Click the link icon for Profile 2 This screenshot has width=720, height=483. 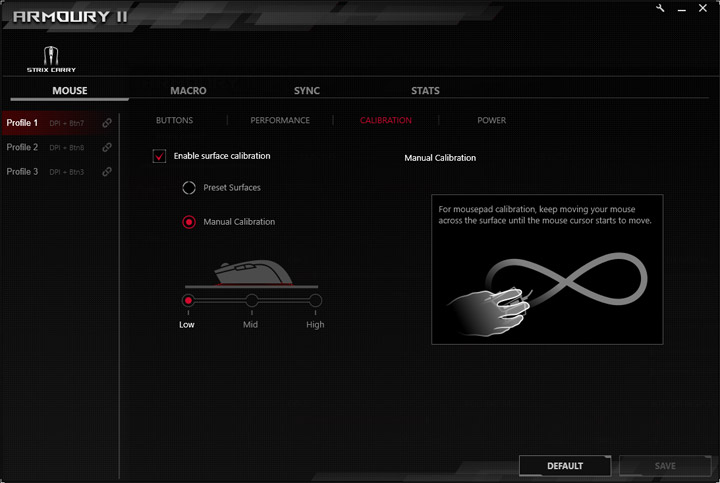pos(107,147)
